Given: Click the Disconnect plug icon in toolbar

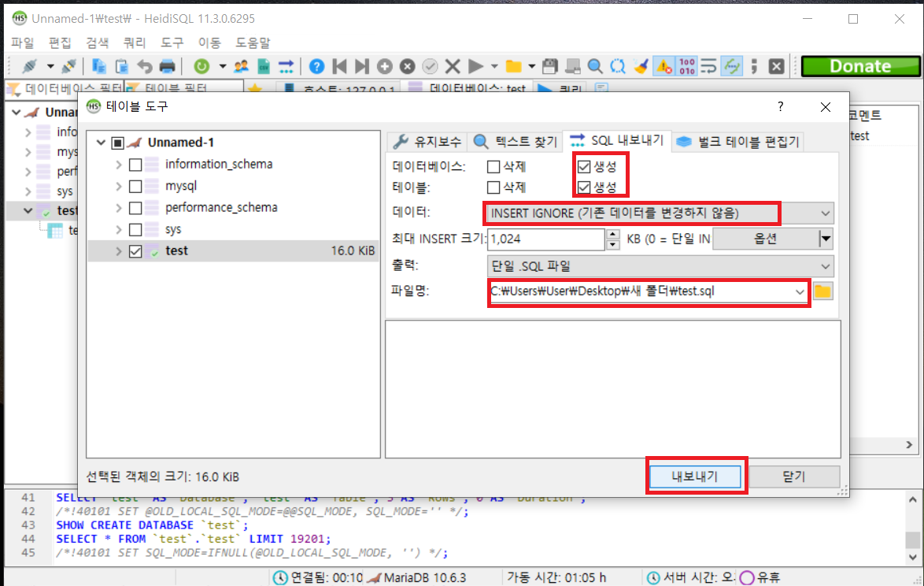Looking at the screenshot, I should coord(68,66).
